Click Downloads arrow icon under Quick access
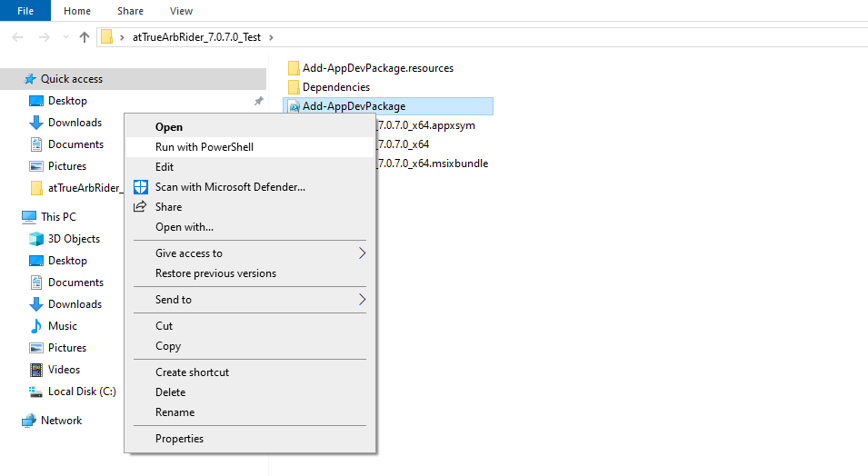The image size is (868, 476). coord(36,123)
